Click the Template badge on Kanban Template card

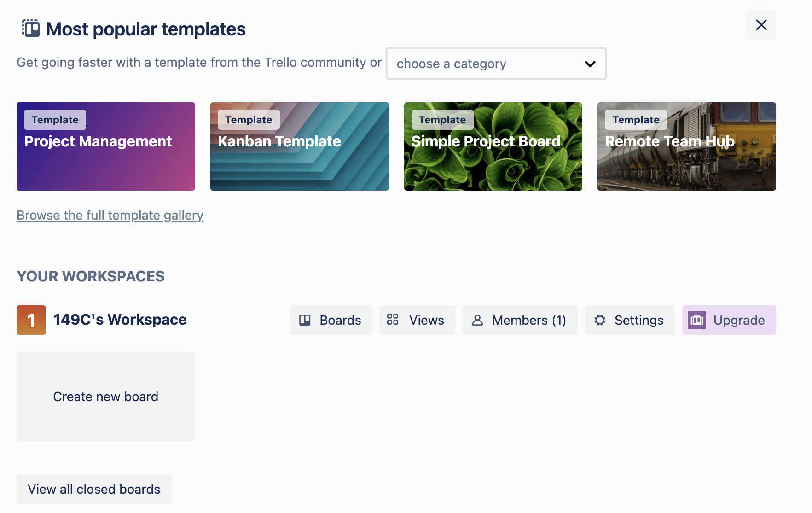click(249, 120)
